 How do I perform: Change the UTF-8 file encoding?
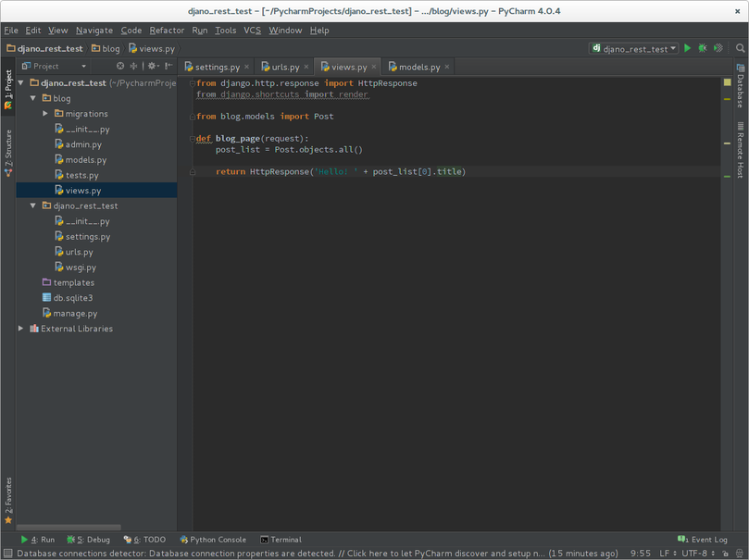698,554
